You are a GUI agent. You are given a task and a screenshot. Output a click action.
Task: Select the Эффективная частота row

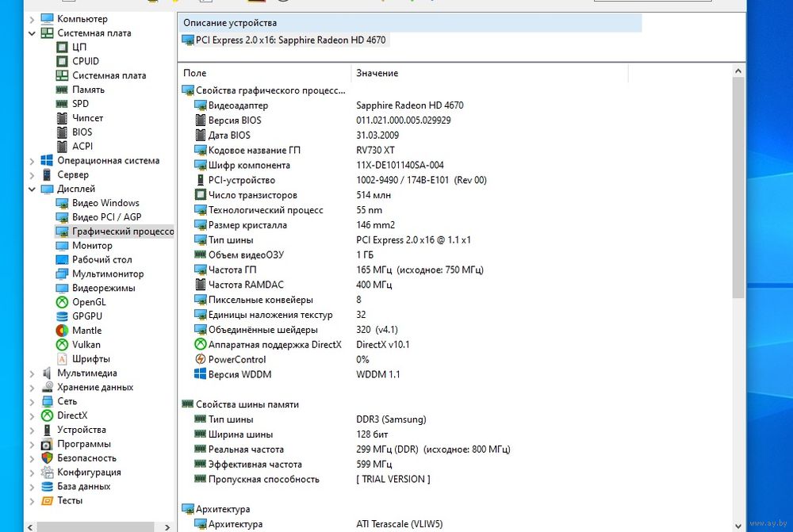click(404, 465)
